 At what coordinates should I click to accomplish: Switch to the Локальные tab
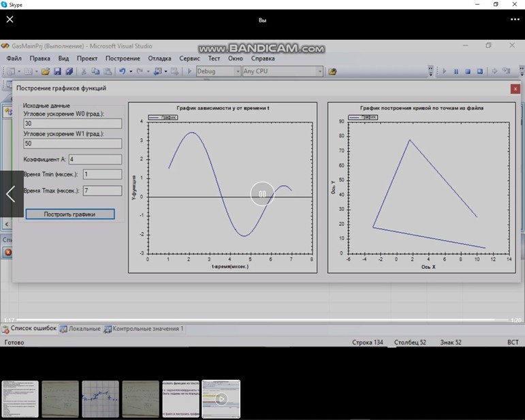coord(80,329)
